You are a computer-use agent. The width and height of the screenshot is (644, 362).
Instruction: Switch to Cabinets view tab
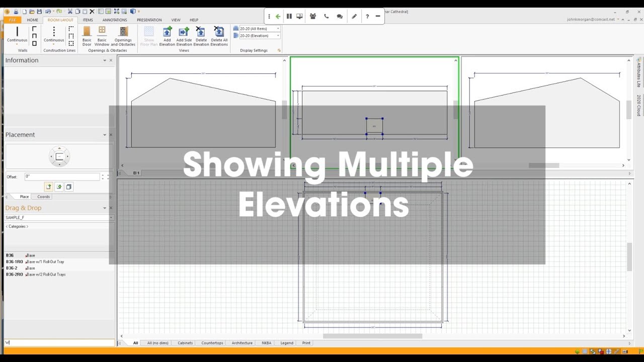pos(185,343)
